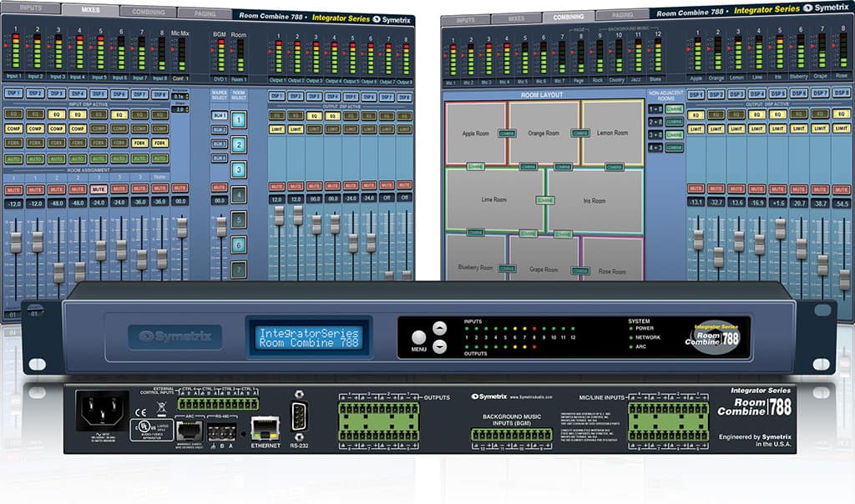
Task: Combine Orange Room with Lemon Room
Action: coord(579,133)
